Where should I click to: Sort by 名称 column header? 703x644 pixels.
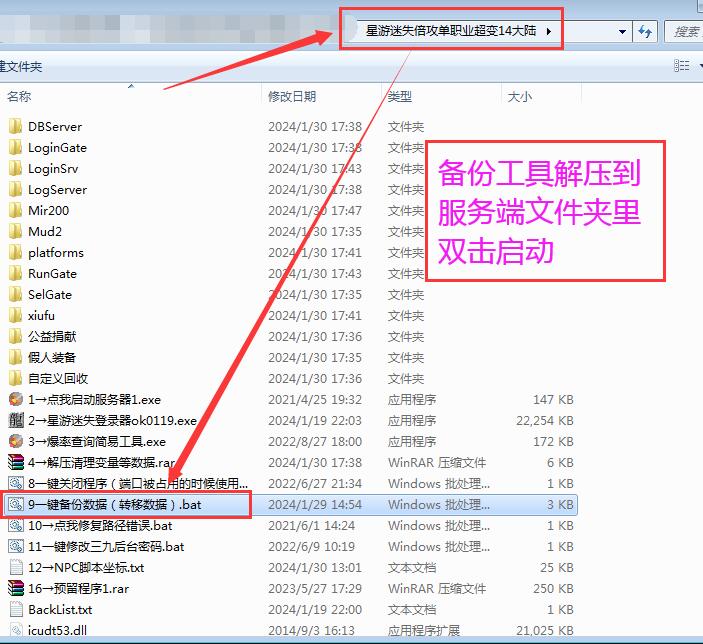pyautogui.click(x=20, y=97)
